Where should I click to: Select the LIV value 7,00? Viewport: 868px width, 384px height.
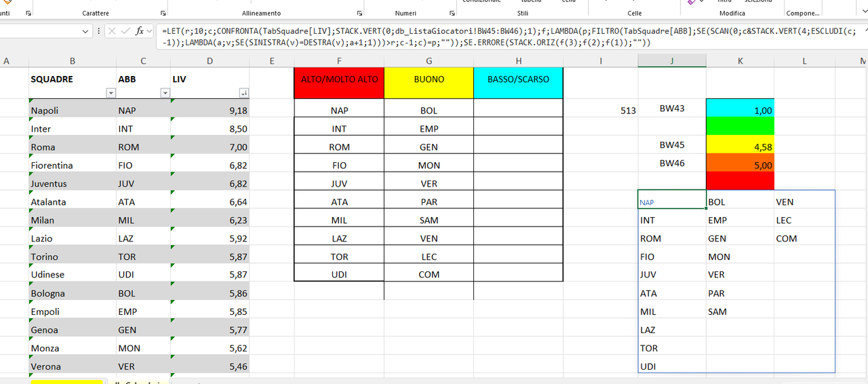point(210,145)
